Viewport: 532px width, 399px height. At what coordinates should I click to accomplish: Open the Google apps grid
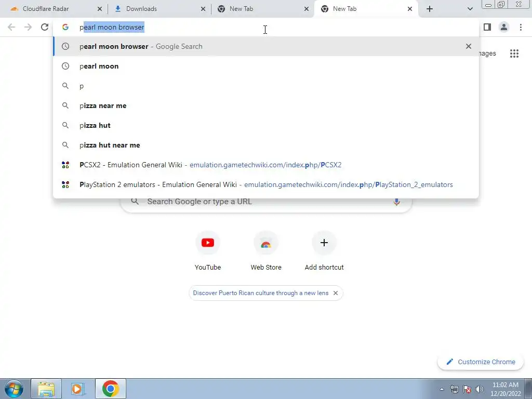click(514, 54)
